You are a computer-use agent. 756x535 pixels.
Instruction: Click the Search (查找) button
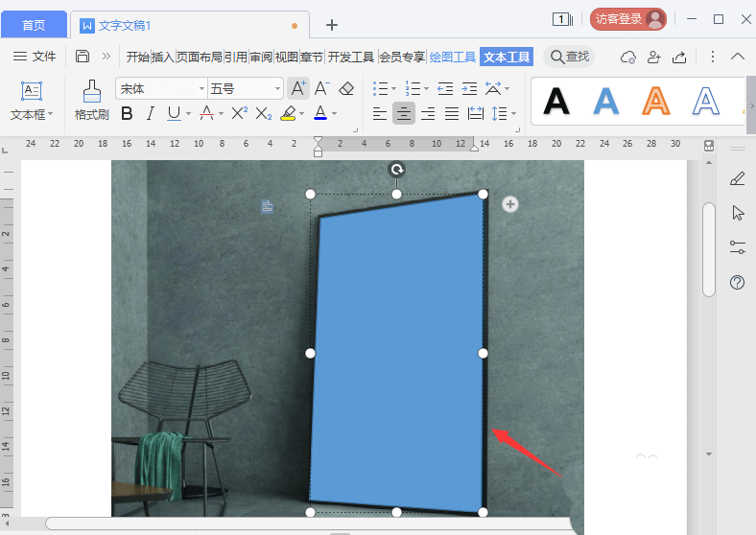click(x=569, y=57)
